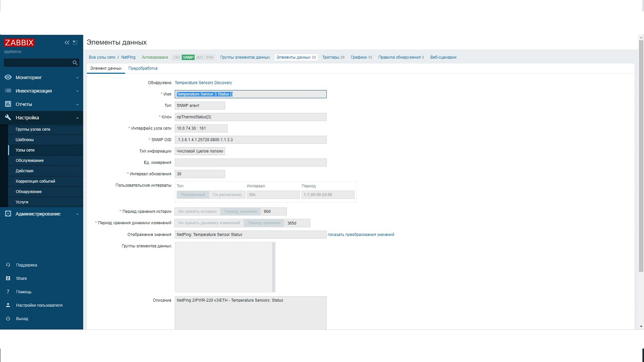This screenshot has height=362, width=644.
Task: Click the 'Активировано' status link
Action: coord(155,57)
